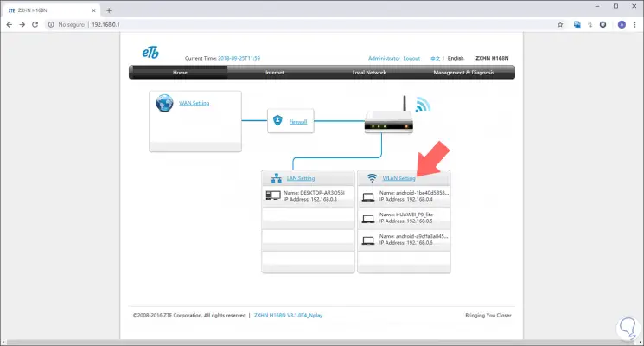Click the Firewall shield icon
This screenshot has height=346, width=644.
[277, 120]
